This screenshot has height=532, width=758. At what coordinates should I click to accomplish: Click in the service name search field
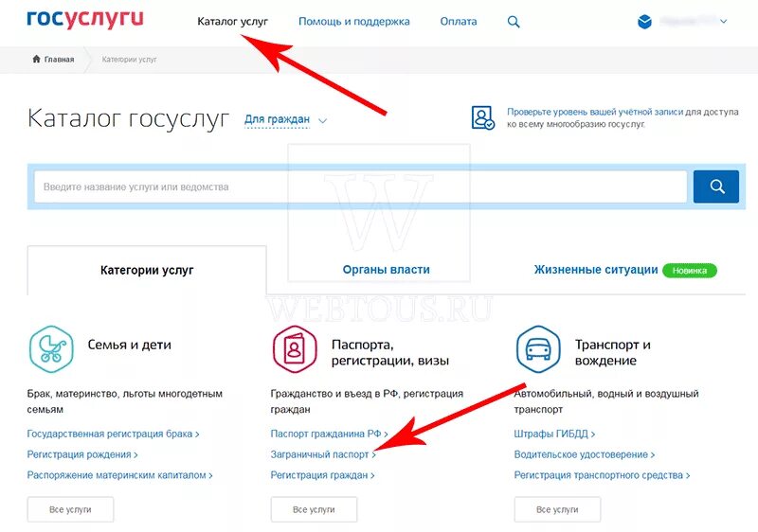(361, 186)
